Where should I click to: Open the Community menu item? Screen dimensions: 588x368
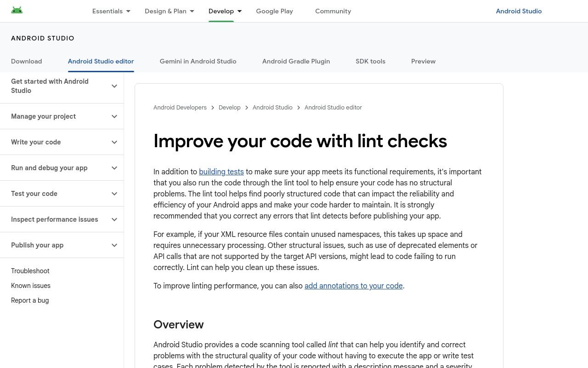point(333,11)
